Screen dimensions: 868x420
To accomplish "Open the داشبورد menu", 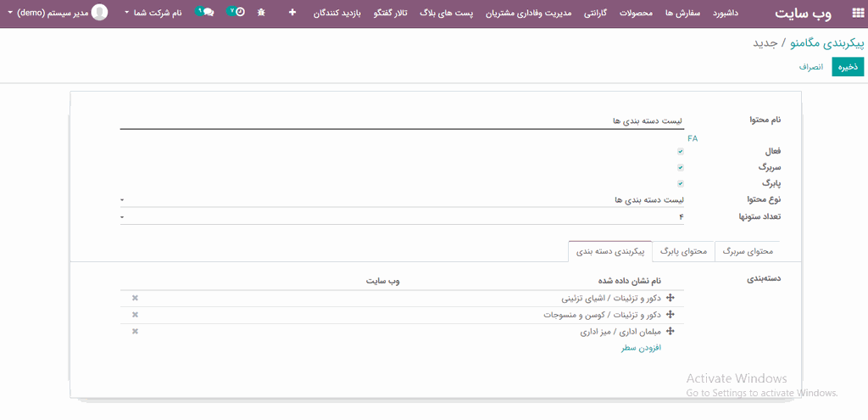I will pyautogui.click(x=724, y=12).
